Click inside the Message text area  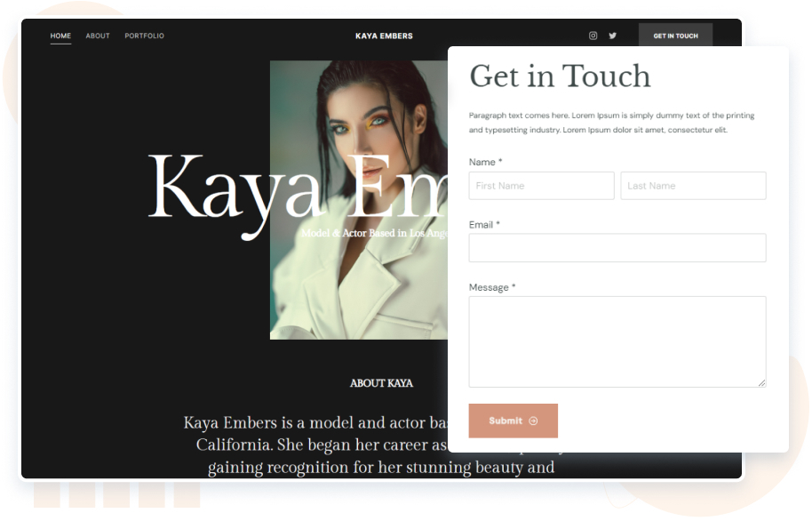click(x=617, y=341)
